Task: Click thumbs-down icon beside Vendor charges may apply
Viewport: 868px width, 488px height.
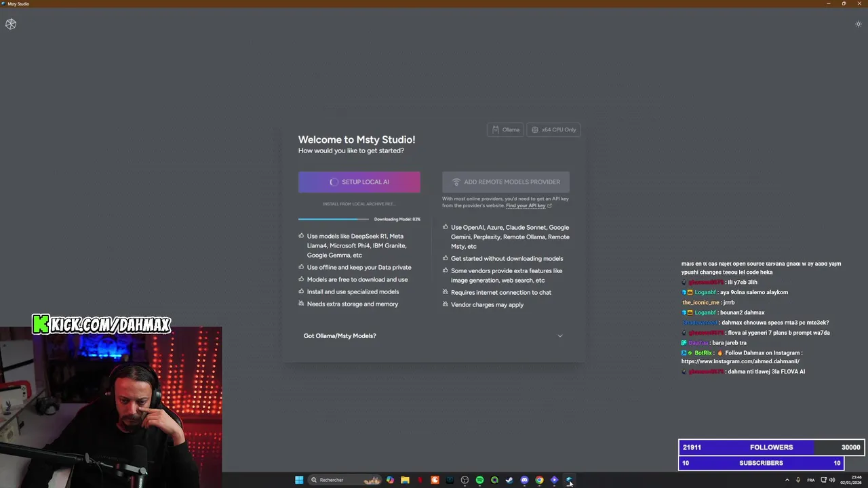Action: pos(446,304)
